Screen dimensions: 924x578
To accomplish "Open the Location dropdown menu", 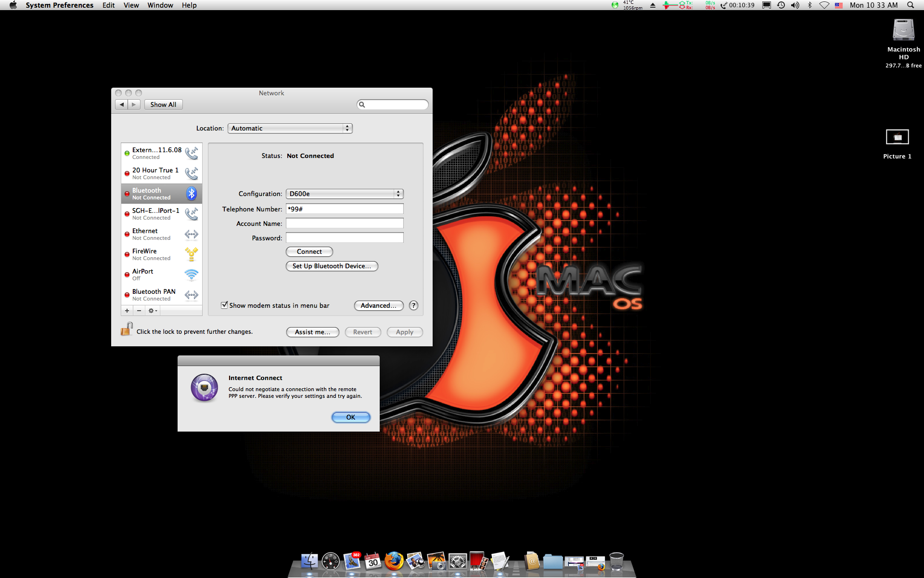I will click(290, 128).
